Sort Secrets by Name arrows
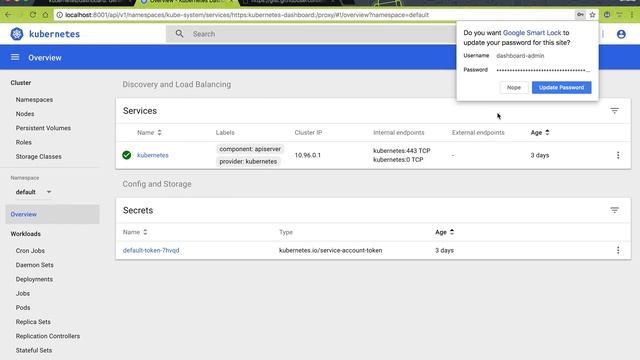This screenshot has width=640, height=360. pyautogui.click(x=145, y=232)
